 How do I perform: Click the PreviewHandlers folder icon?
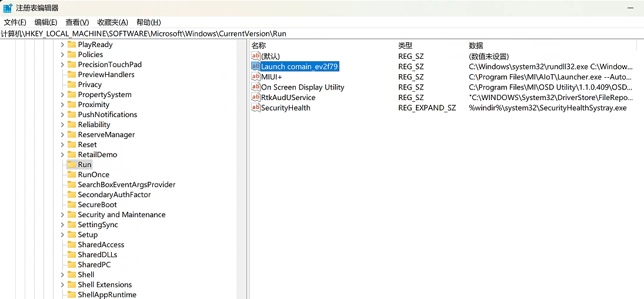pyautogui.click(x=72, y=74)
